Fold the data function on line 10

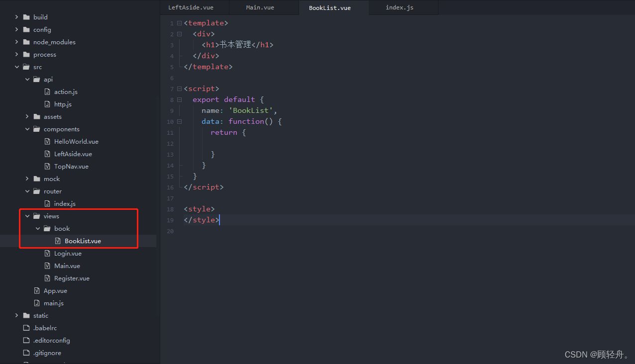tap(179, 122)
